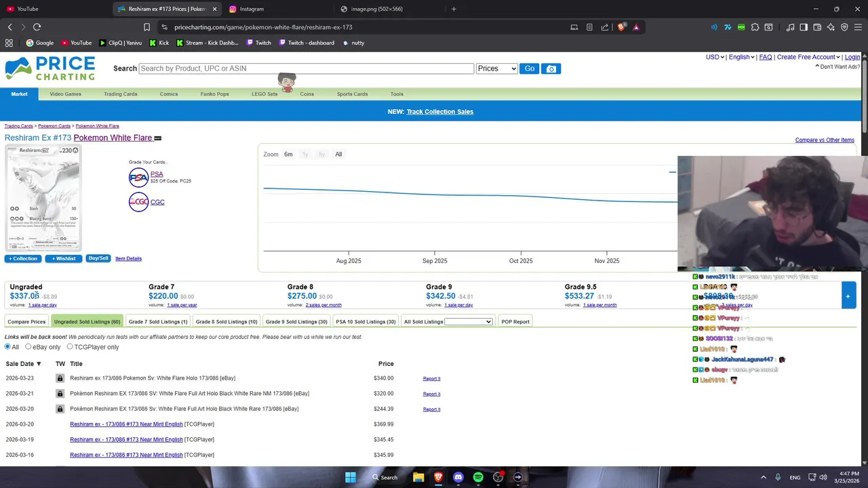This screenshot has height=488, width=868.
Task: Open the English language dropdown
Action: click(742, 57)
